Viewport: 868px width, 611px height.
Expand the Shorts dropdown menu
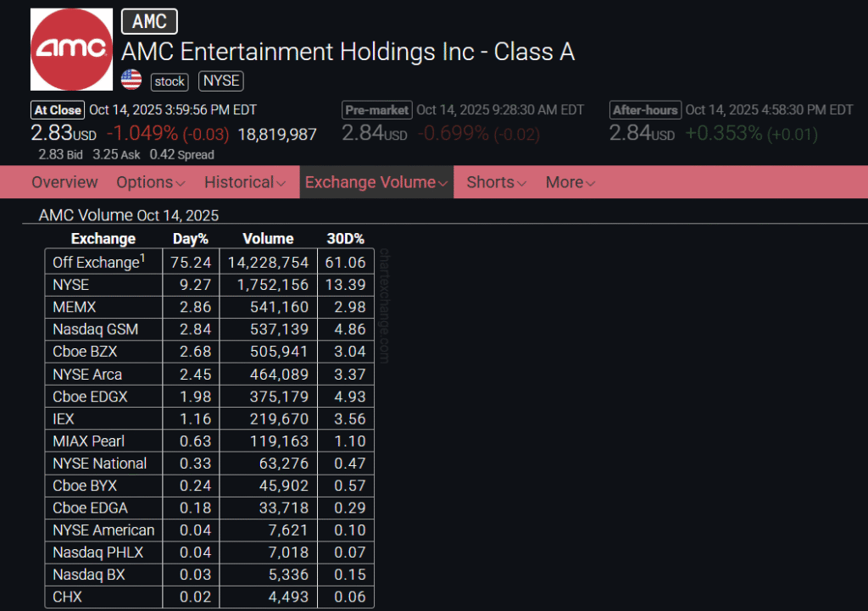[496, 182]
